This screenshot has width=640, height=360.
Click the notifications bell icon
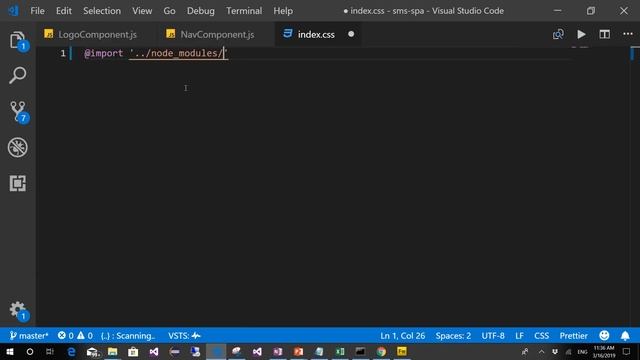625,336
